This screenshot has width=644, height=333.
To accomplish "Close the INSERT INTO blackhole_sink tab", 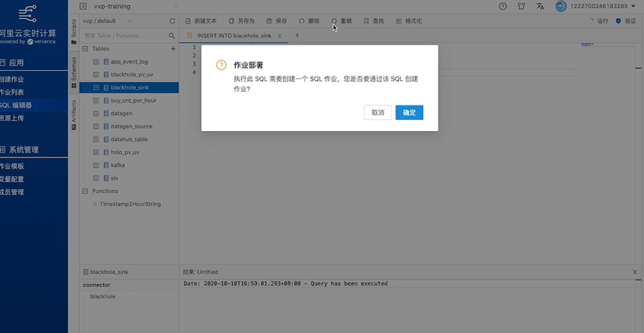I will [x=280, y=35].
